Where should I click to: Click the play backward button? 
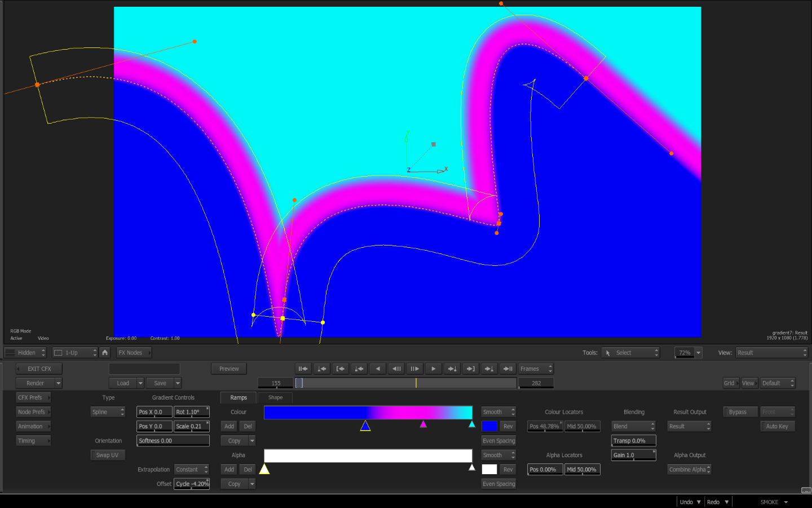pyautogui.click(x=378, y=369)
